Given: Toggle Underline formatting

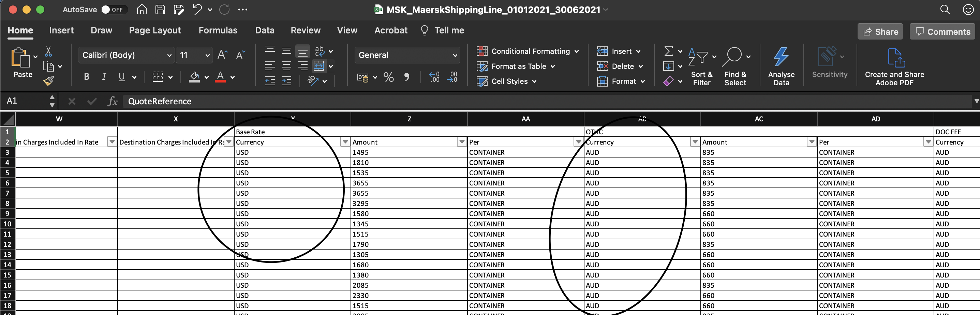Looking at the screenshot, I should point(121,77).
